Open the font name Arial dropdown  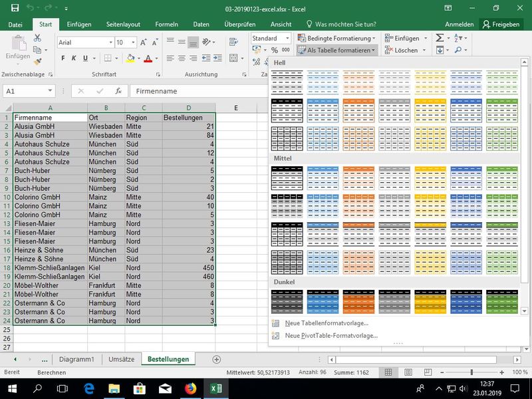[x=110, y=43]
